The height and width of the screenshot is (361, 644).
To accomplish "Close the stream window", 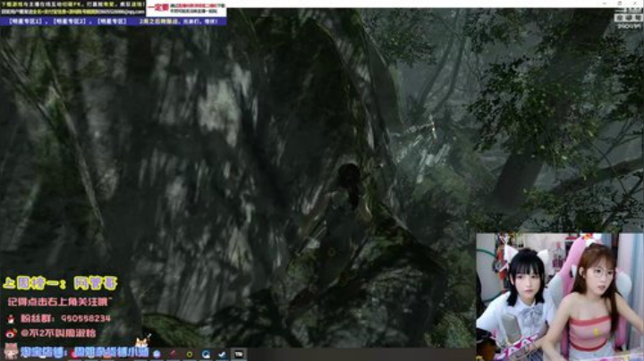I will (x=636, y=4).
